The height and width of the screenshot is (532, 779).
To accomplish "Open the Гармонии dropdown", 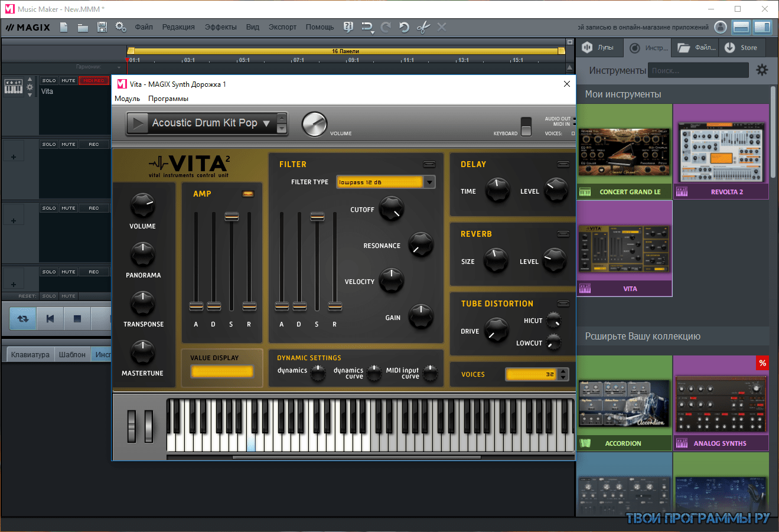I will [119, 67].
